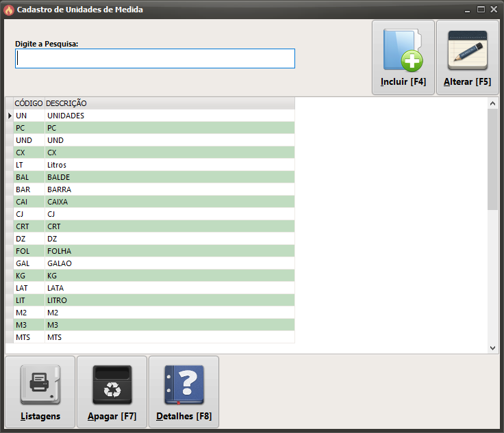Select the KG unit row
This screenshot has height=433, width=504.
click(x=53, y=276)
